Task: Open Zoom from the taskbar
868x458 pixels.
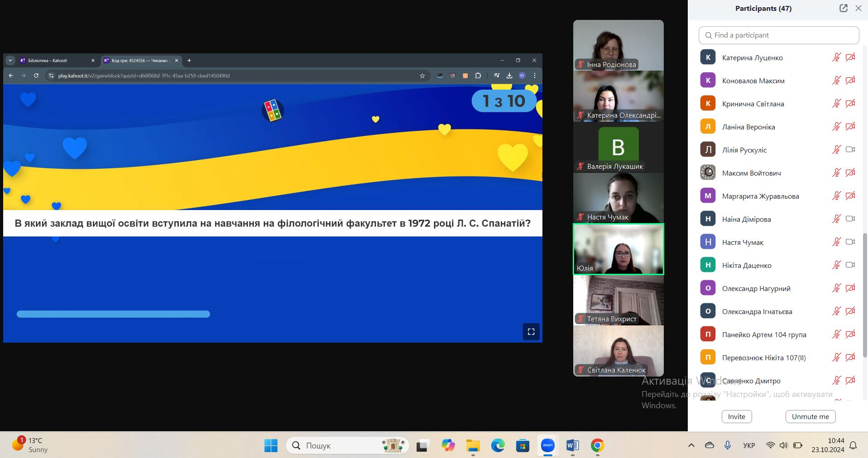Action: [x=547, y=446]
